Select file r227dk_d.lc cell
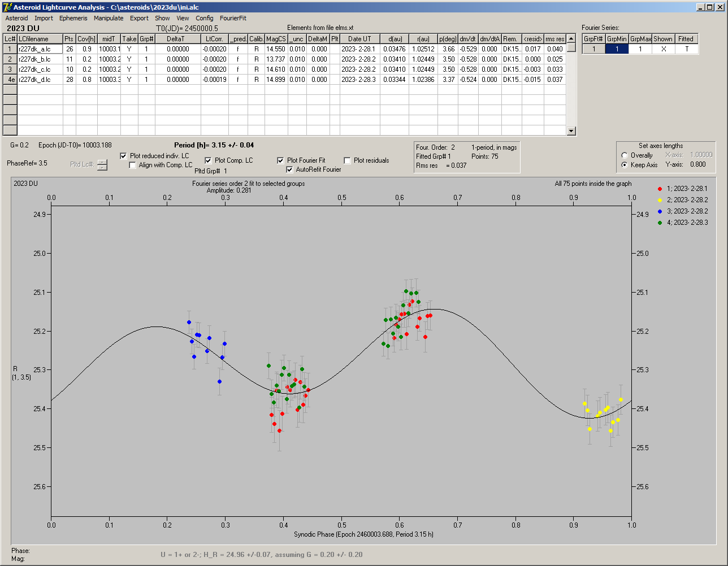The image size is (728, 566). coord(40,80)
